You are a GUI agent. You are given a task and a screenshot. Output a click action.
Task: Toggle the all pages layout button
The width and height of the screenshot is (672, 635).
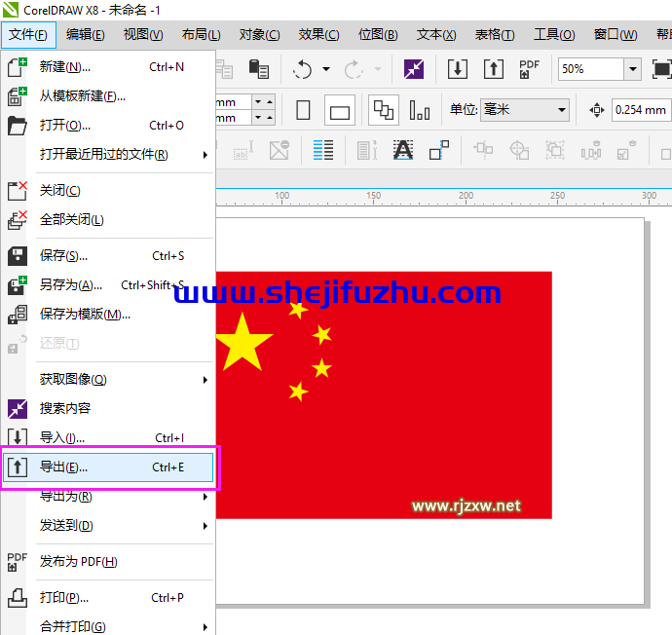tap(383, 110)
